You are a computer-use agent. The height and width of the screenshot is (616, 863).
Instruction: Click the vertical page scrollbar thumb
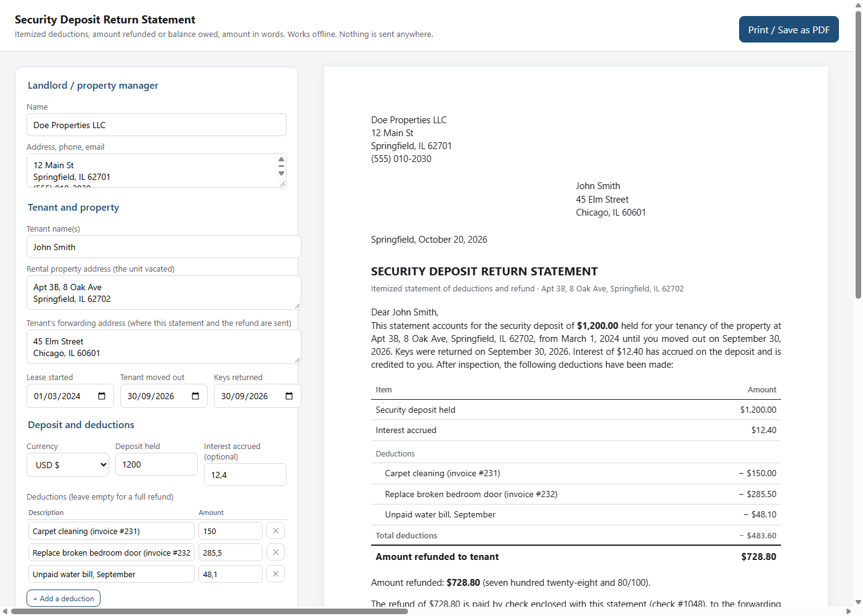pos(858,154)
